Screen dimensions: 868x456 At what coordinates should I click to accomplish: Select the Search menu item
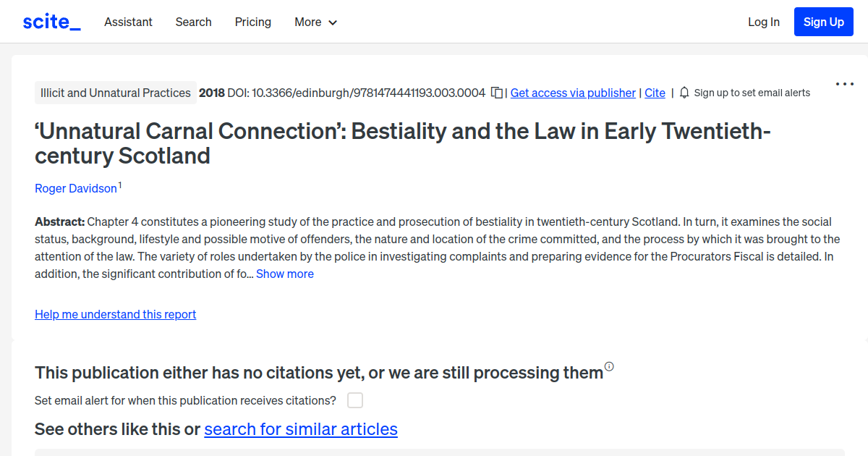193,22
